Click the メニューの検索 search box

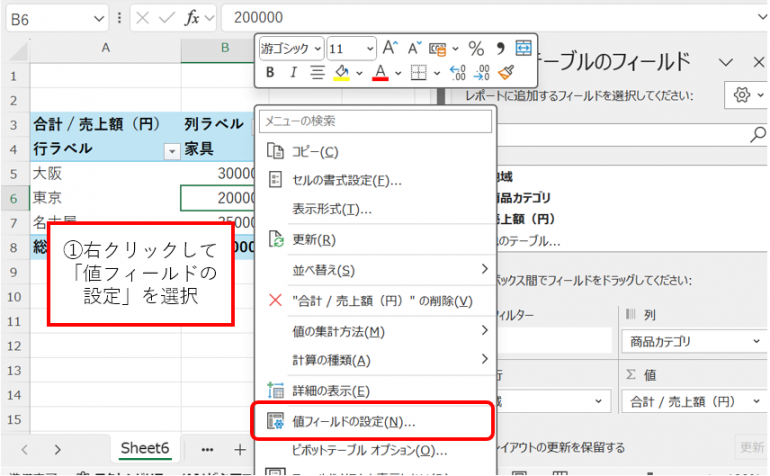[x=375, y=121]
